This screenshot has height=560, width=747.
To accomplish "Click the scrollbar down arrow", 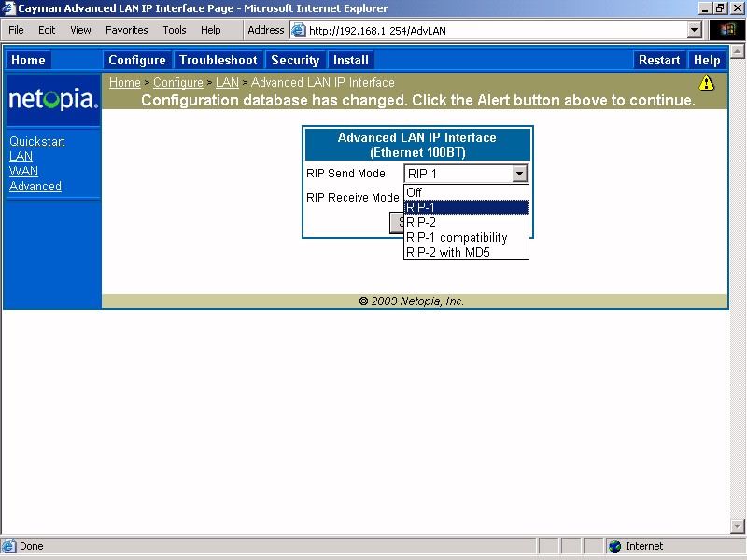I will click(737, 526).
